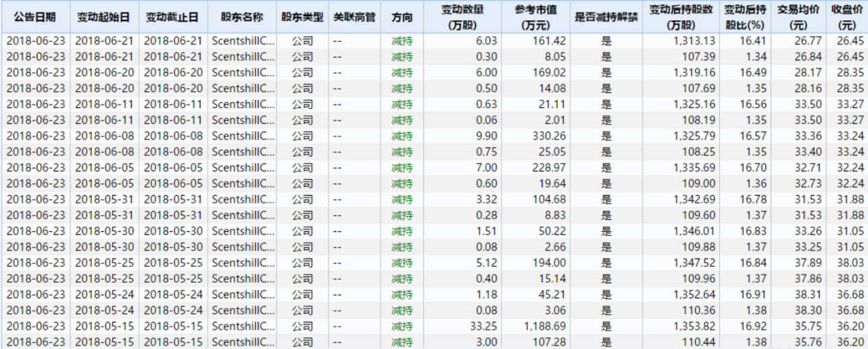The width and height of the screenshot is (868, 349).
Task: Click the 方向 column header
Action: (402, 16)
